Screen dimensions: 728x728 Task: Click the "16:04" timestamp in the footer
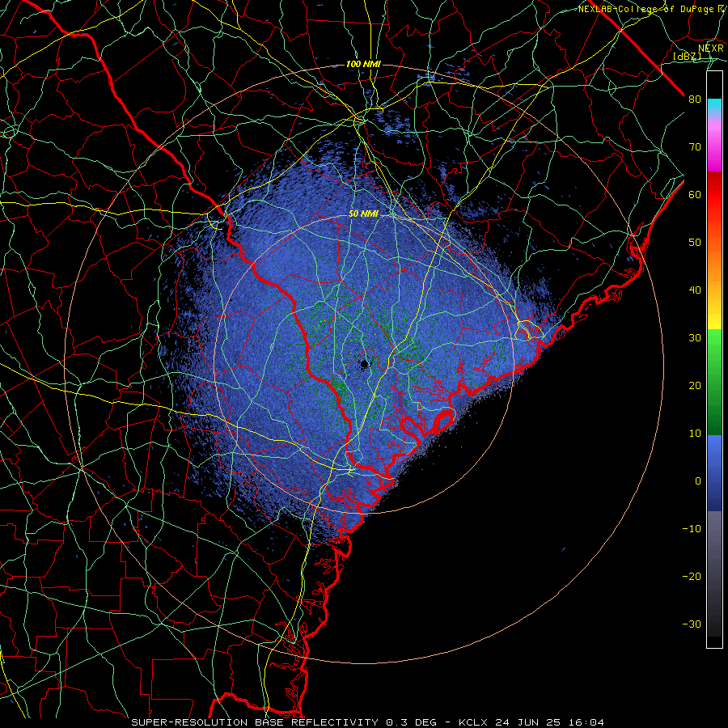tap(586, 722)
